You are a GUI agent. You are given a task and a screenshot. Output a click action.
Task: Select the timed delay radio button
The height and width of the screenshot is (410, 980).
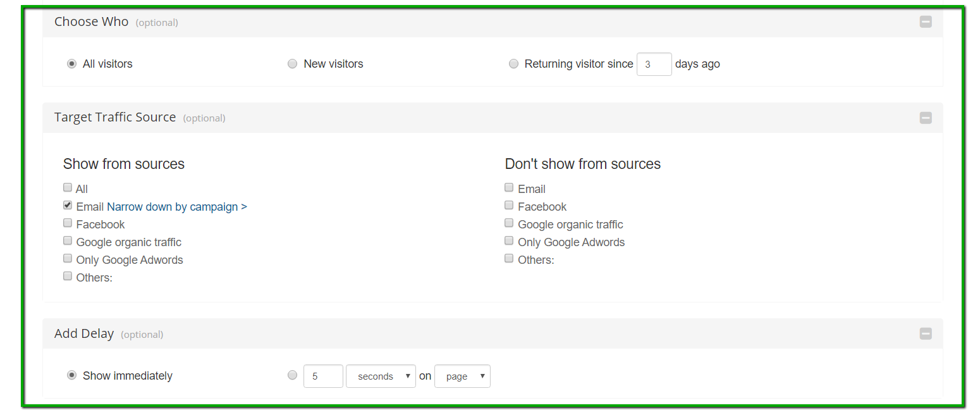coord(292,375)
